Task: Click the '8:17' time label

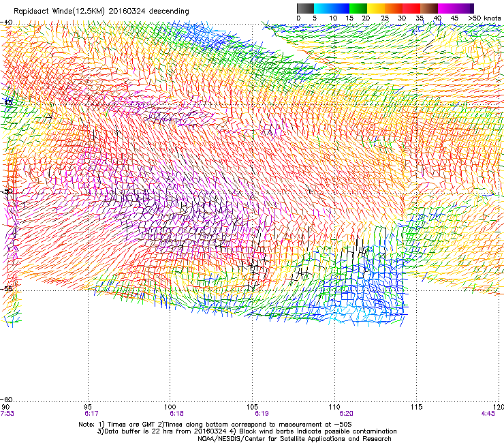Action: (x=91, y=414)
